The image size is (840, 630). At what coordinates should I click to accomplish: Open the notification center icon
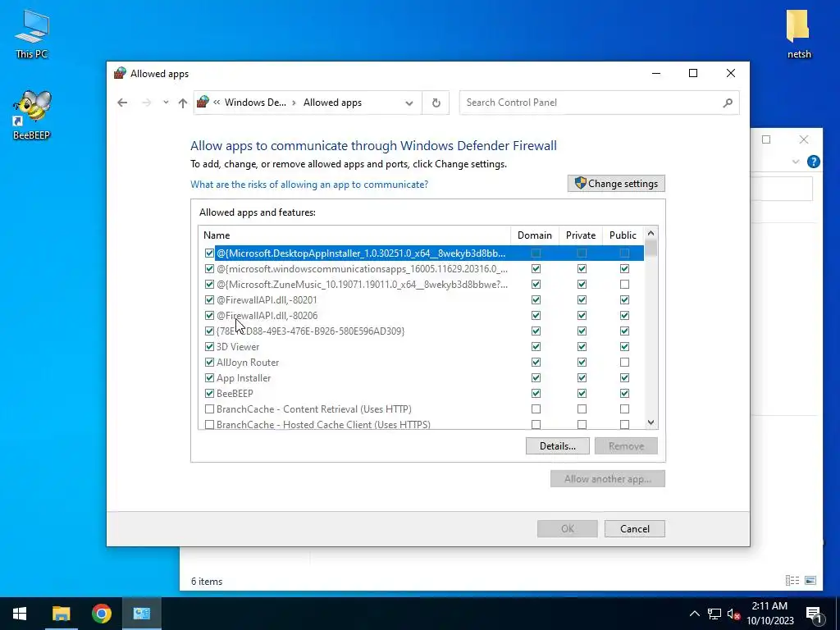[x=814, y=614]
